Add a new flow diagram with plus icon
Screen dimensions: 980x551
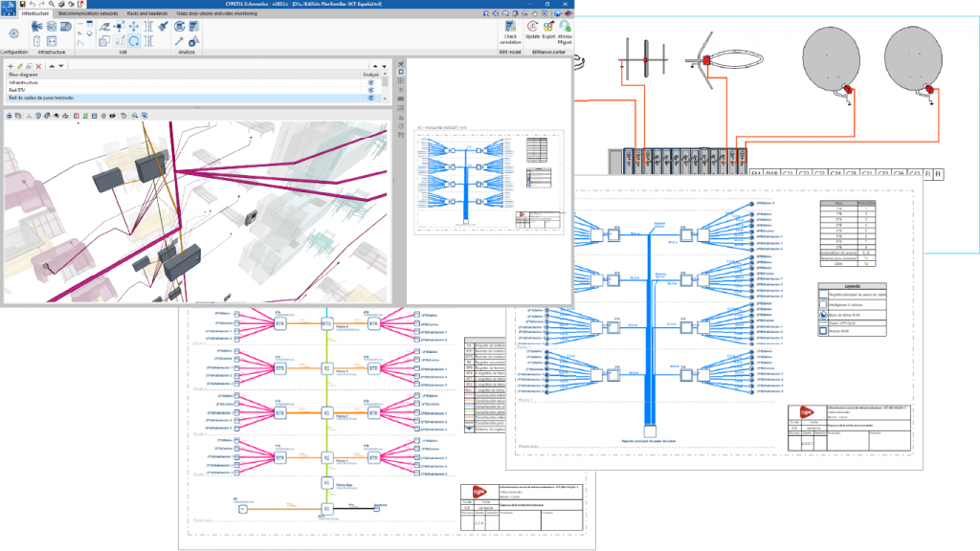pos(11,66)
